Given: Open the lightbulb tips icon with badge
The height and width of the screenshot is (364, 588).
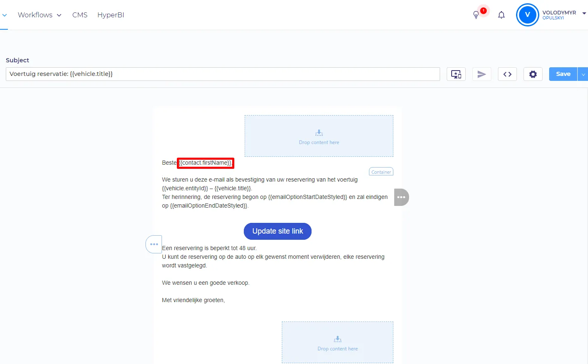Looking at the screenshot, I should (476, 15).
